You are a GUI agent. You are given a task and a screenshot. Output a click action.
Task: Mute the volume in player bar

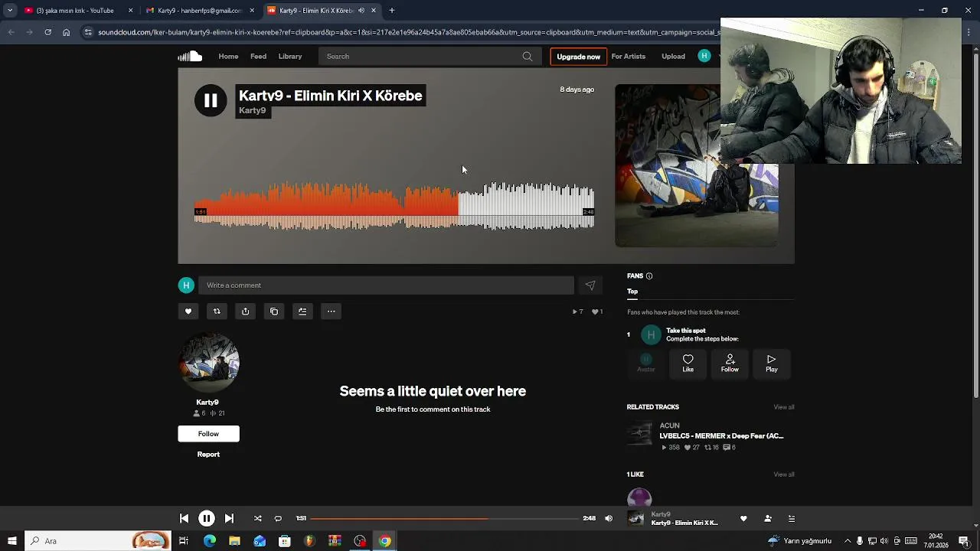click(x=609, y=518)
